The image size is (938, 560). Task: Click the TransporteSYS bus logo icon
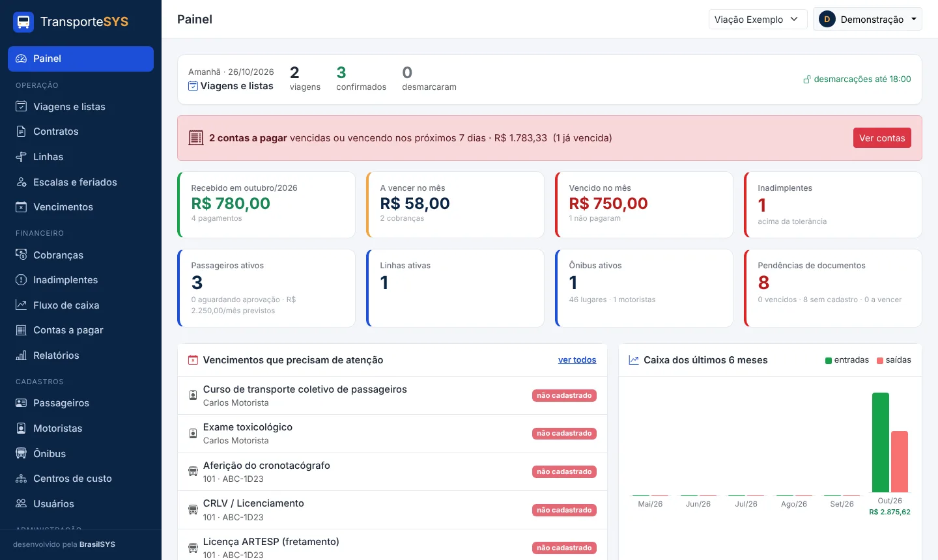23,21
